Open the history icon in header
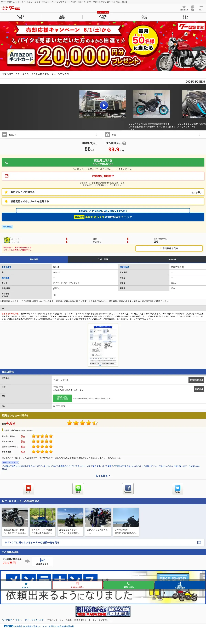The height and width of the screenshot is (644, 206). pyautogui.click(x=192, y=8)
